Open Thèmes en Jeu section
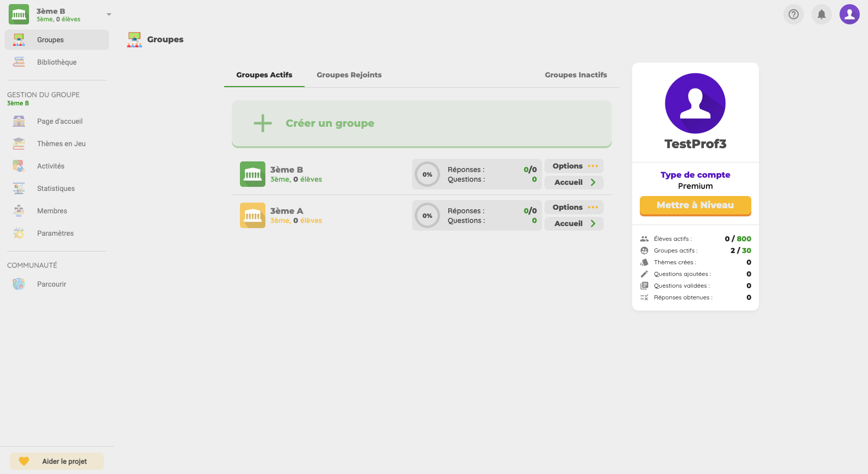Image resolution: width=868 pixels, height=474 pixels. click(x=61, y=144)
